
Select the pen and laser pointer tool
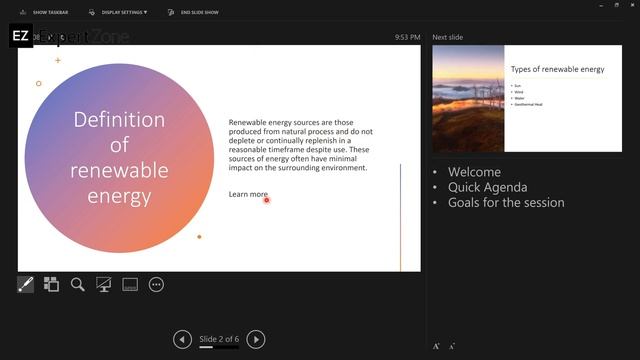25,284
